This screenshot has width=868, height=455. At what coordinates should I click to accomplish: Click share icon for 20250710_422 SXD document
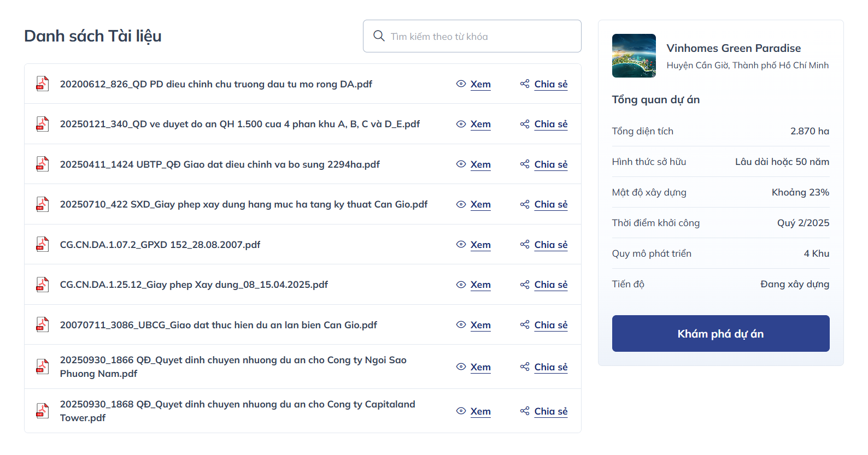(525, 204)
